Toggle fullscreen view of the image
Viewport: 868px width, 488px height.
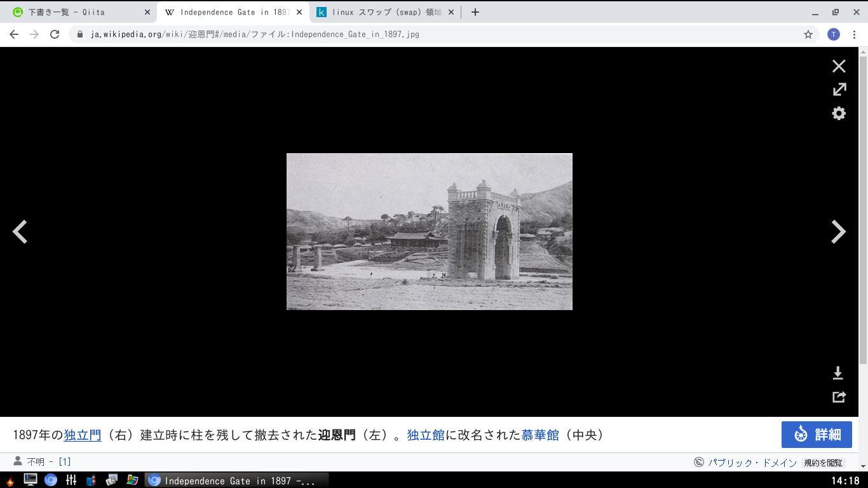(839, 90)
